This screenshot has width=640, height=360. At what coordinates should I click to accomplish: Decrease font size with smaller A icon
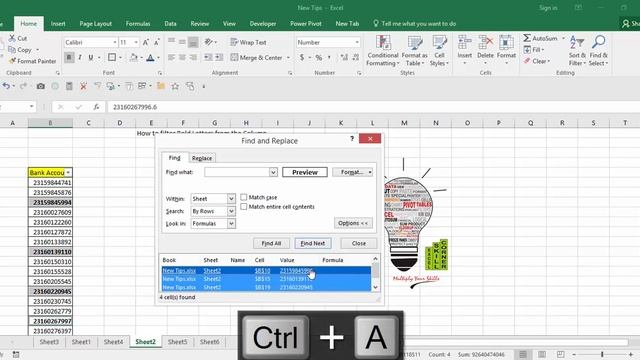[x=157, y=42]
